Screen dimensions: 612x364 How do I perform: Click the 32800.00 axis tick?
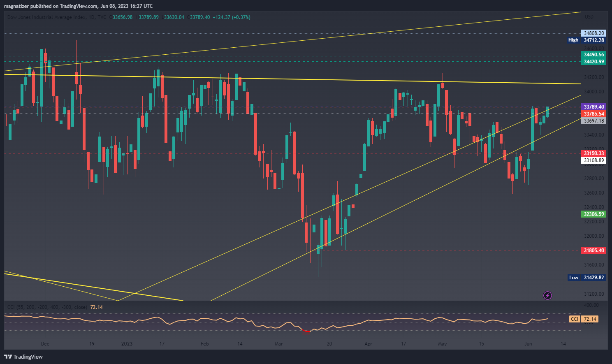coord(594,179)
